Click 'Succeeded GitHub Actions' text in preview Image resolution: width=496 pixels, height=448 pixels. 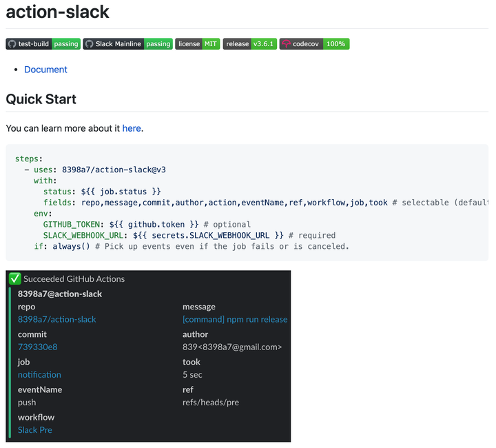pos(74,279)
